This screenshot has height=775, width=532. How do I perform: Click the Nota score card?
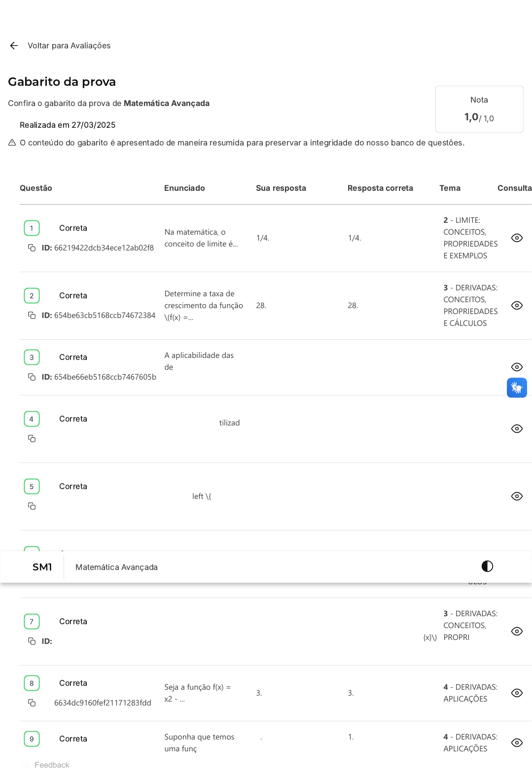(479, 109)
